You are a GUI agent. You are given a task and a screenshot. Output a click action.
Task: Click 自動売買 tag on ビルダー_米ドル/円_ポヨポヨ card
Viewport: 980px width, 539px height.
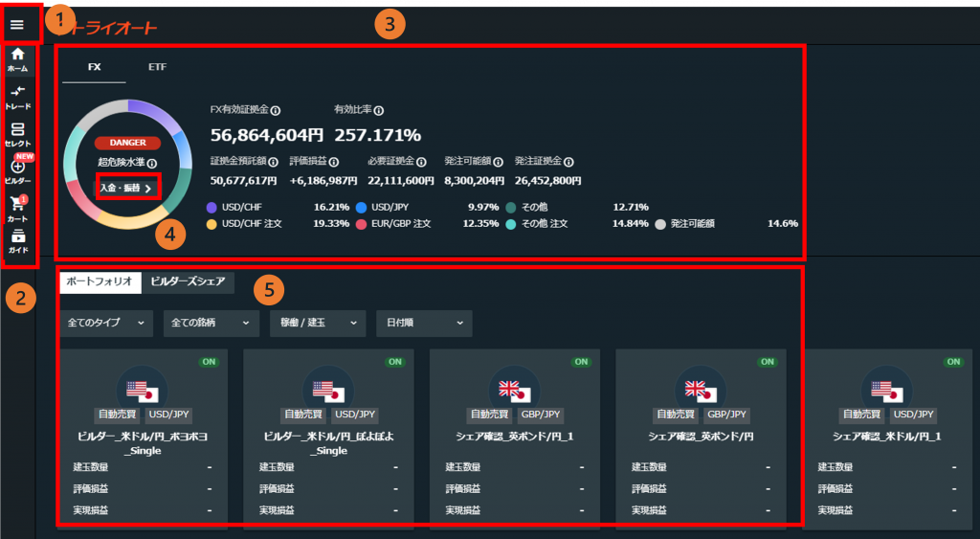pyautogui.click(x=118, y=415)
